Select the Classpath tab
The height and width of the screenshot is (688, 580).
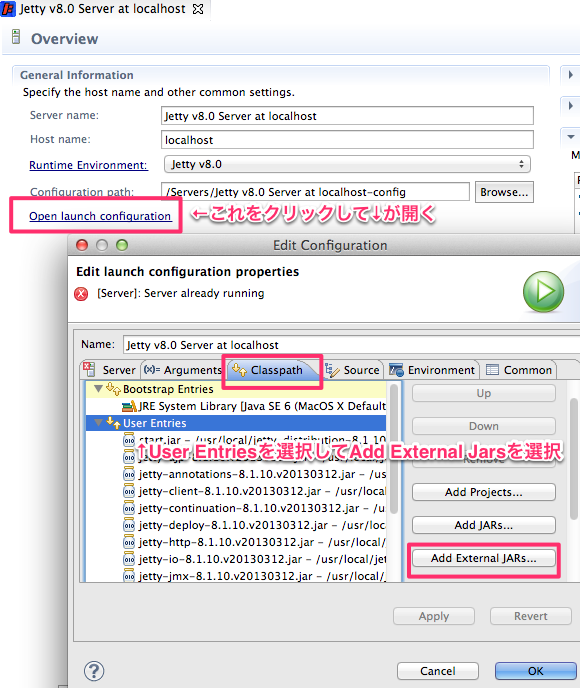pyautogui.click(x=272, y=370)
